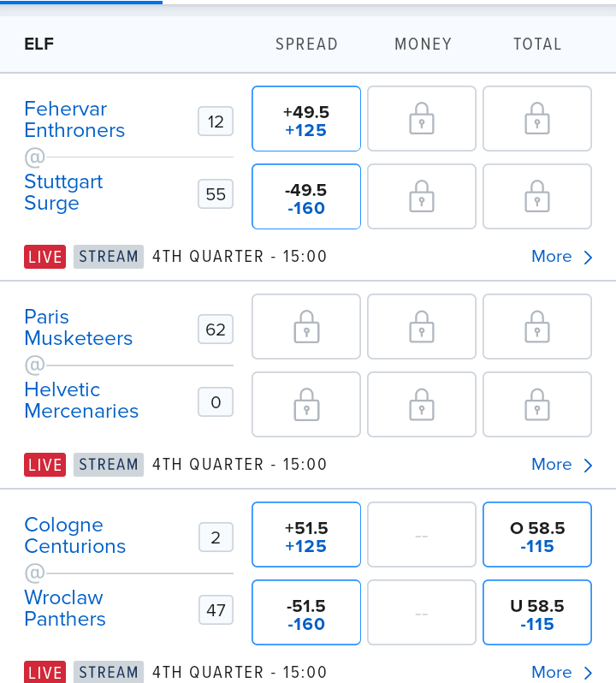The image size is (616, 683).
Task: Click locked total for Paris Musketeers
Action: (x=536, y=327)
